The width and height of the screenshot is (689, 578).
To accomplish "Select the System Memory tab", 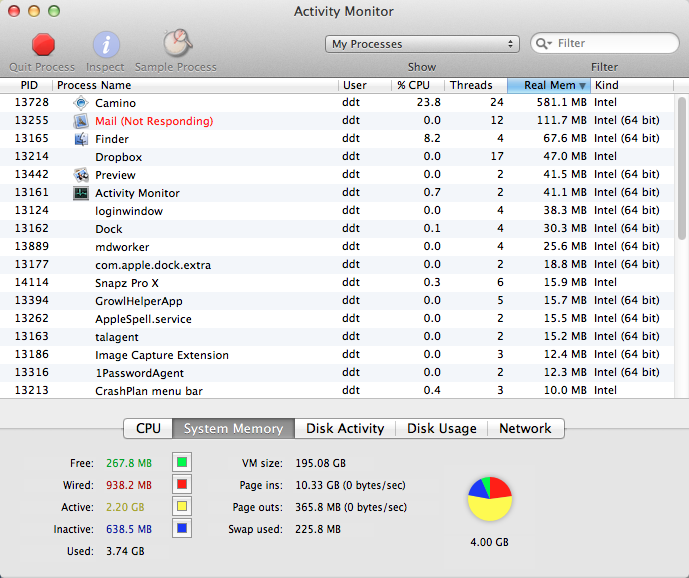I will point(233,429).
